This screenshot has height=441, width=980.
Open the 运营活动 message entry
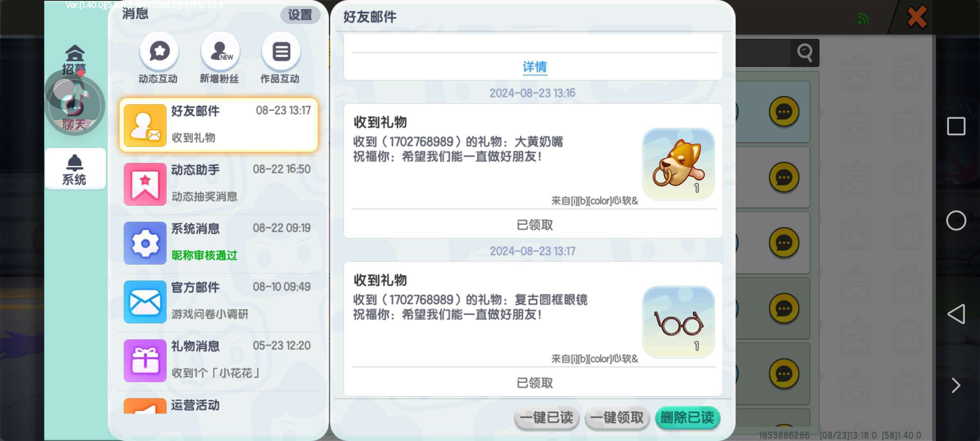click(x=218, y=405)
